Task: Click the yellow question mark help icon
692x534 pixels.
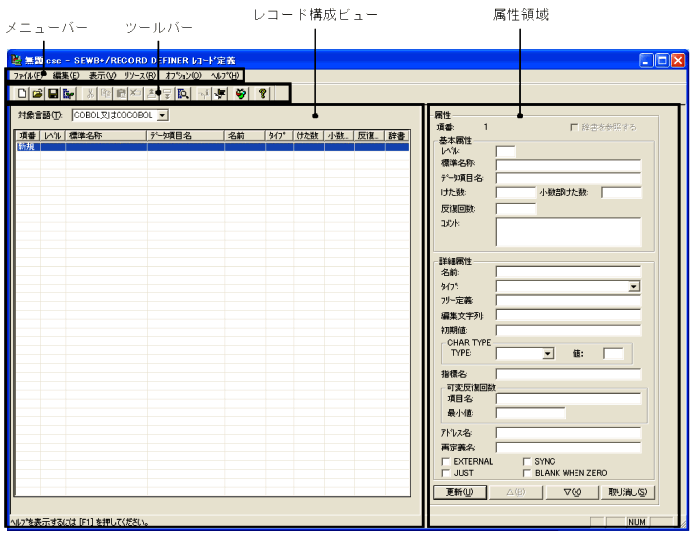Action: (263, 94)
